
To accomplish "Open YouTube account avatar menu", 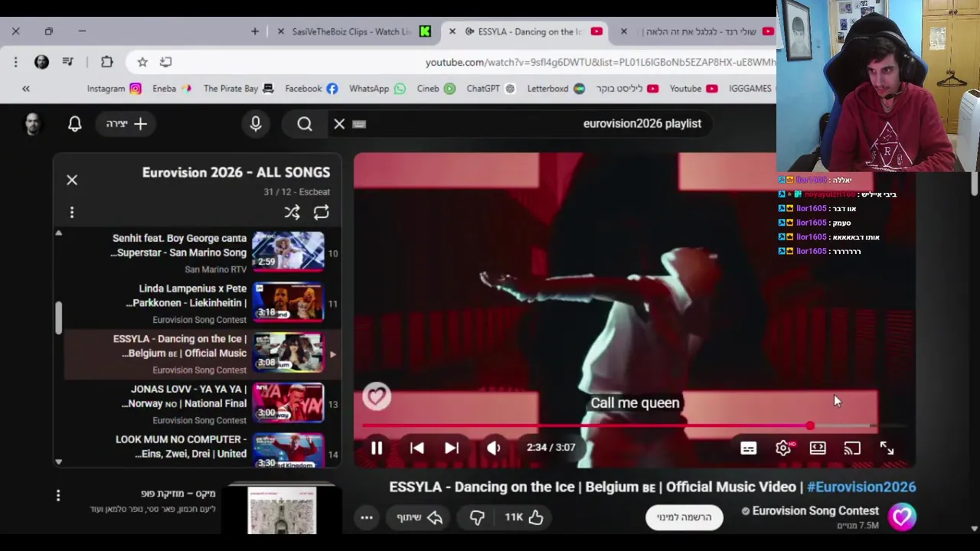I will 32,124.
